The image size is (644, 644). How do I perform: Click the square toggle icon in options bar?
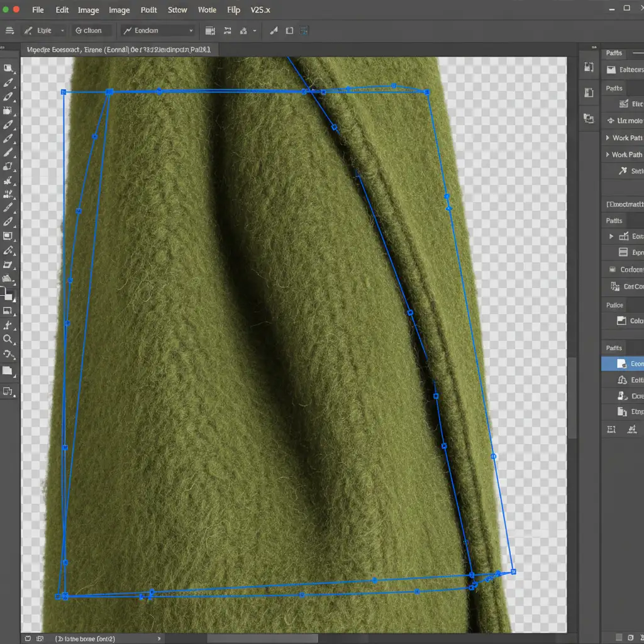[289, 30]
